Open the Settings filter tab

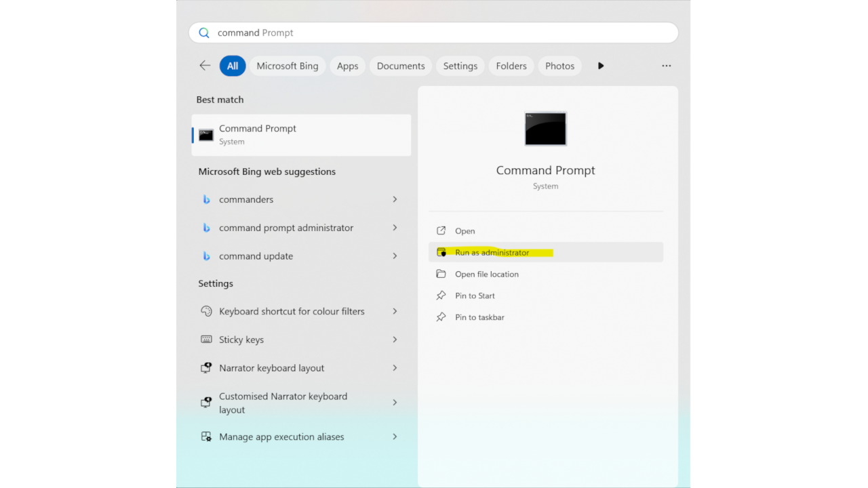460,66
